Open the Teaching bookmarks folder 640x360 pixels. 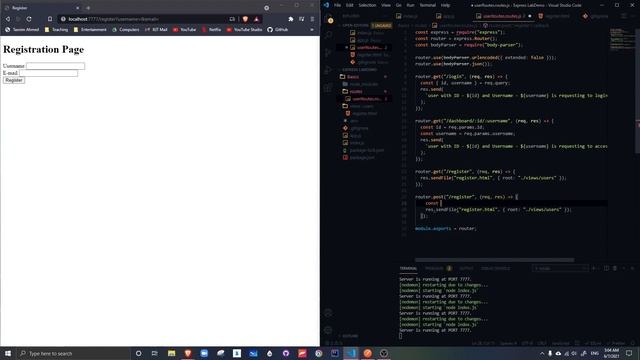pos(56,29)
